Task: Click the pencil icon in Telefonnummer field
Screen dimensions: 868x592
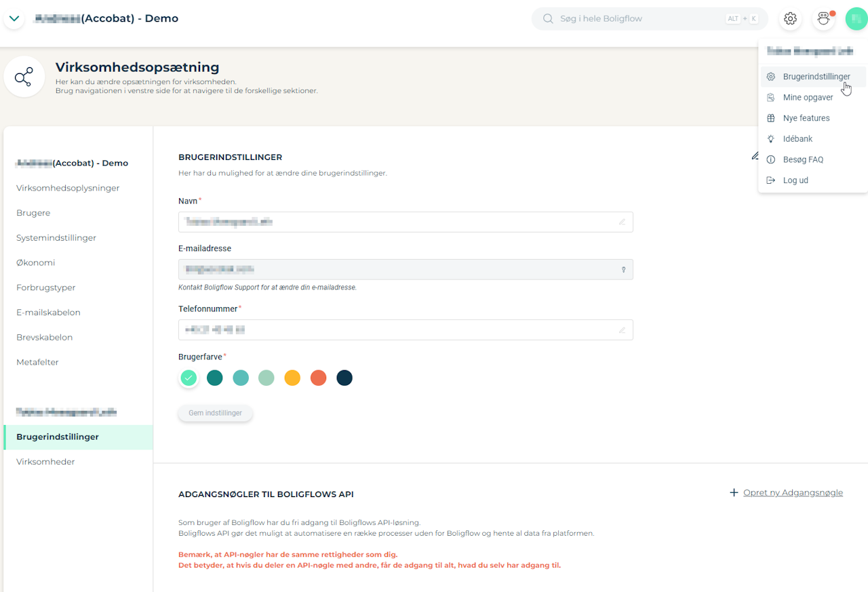Action: pos(622,330)
